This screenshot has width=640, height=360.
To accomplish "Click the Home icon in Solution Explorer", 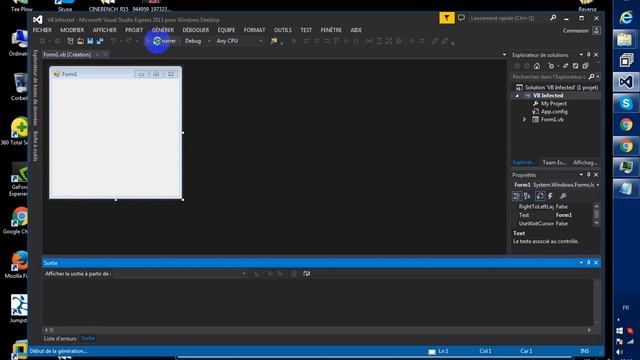I will tap(537, 66).
